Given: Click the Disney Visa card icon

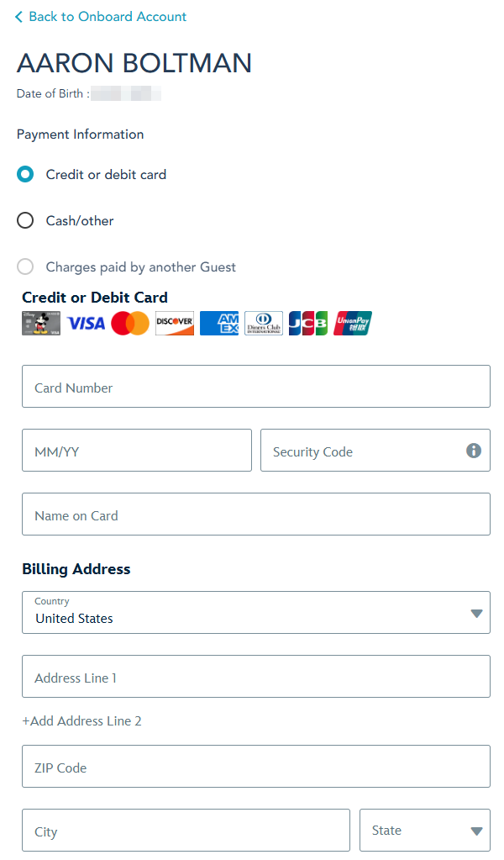Looking at the screenshot, I should [41, 324].
